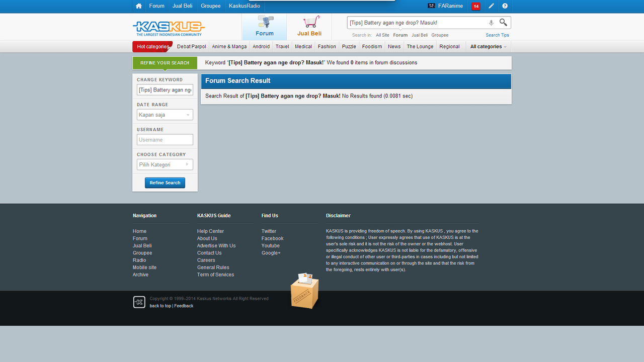Click the Hot categories button

pyautogui.click(x=152, y=47)
